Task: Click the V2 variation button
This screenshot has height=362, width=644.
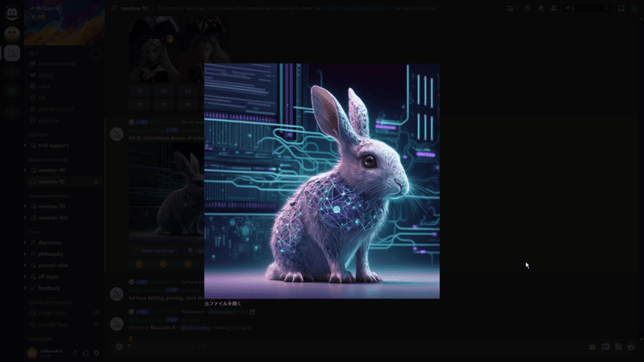Action: pyautogui.click(x=163, y=105)
